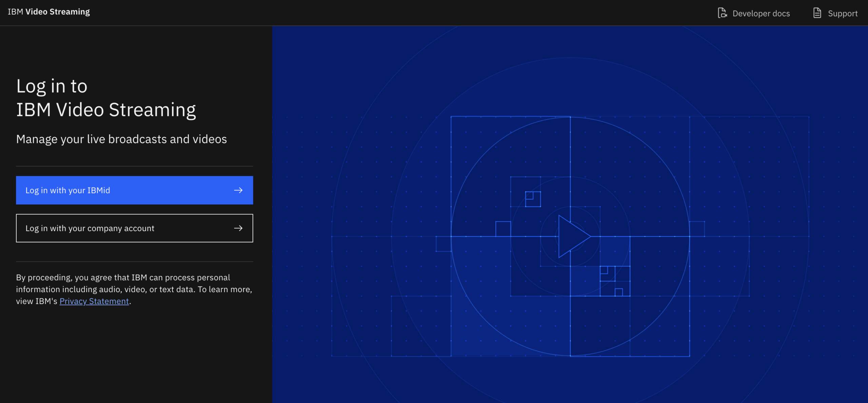Image resolution: width=868 pixels, height=403 pixels.
Task: Click the IBM Video Streaming header logo
Action: coord(49,12)
